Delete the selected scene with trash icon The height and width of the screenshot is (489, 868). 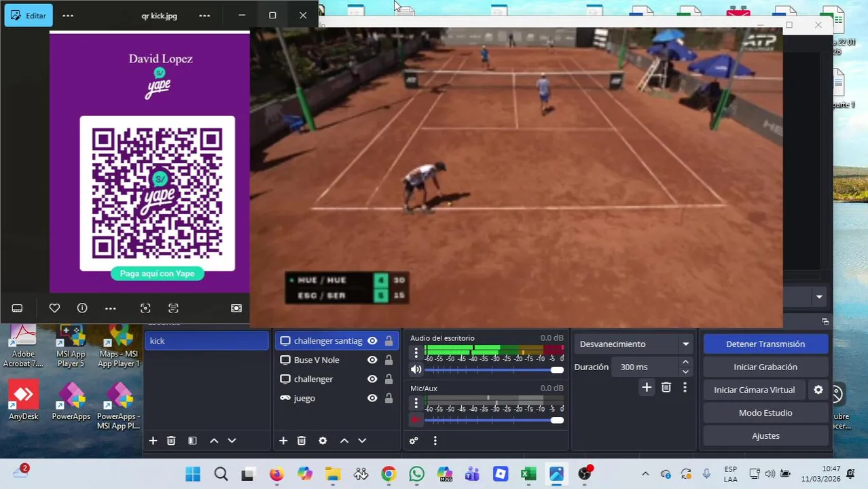[171, 441]
